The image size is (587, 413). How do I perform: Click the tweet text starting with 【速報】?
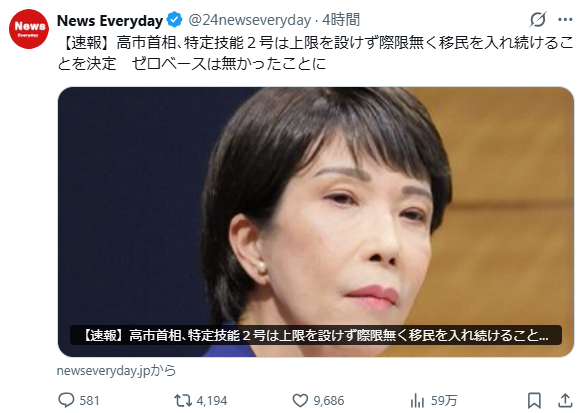tap(314, 53)
